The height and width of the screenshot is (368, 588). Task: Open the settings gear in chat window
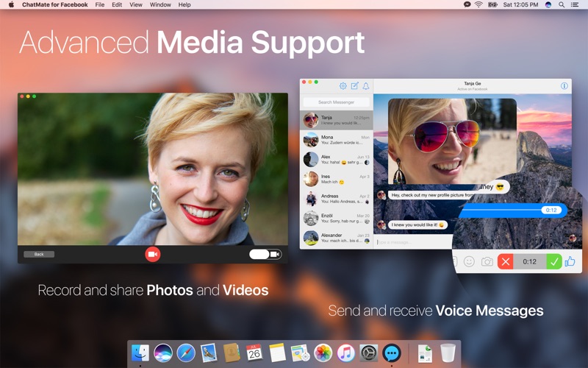(x=343, y=86)
